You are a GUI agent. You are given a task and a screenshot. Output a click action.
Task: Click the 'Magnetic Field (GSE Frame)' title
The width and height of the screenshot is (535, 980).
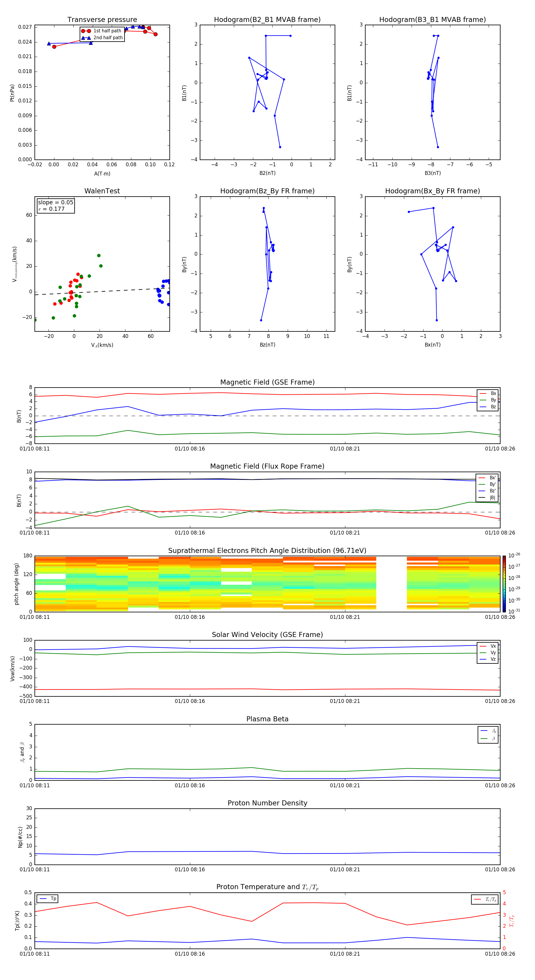pos(267,382)
